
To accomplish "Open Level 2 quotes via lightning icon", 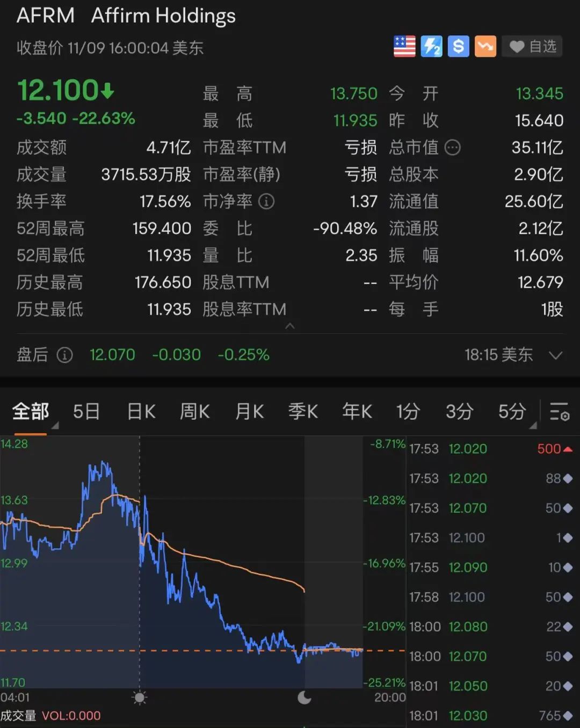I will pos(431,46).
